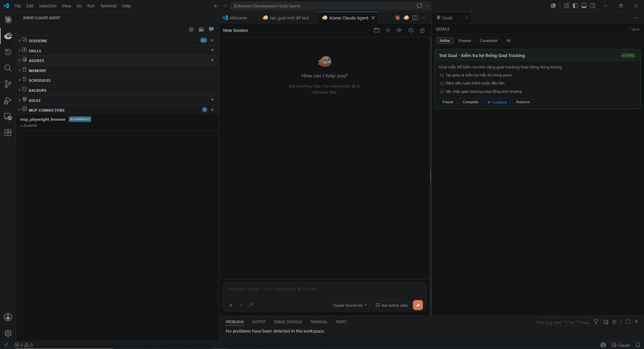Switch to the Welcome tab
Image resolution: width=644 pixels, height=349 pixels.
click(x=239, y=18)
